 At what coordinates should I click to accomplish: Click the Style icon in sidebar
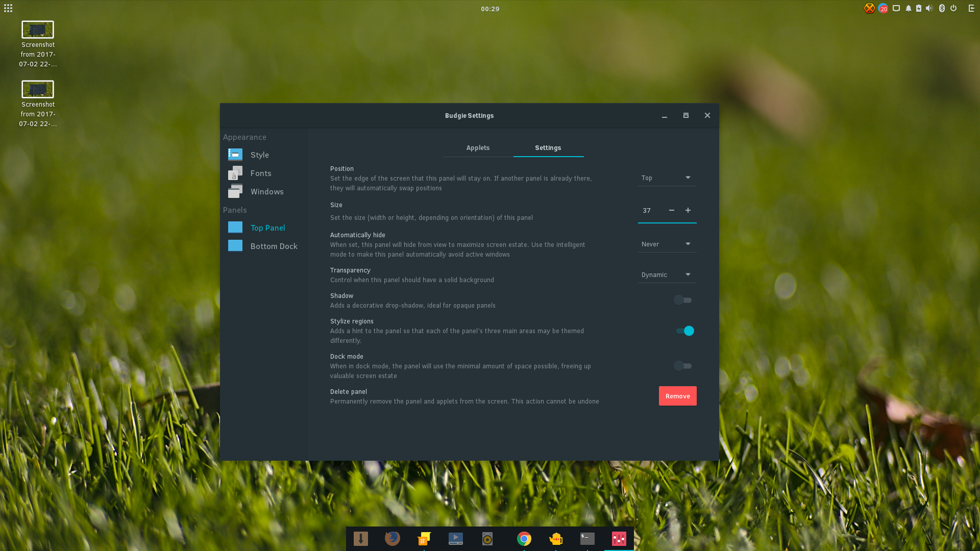(x=235, y=155)
